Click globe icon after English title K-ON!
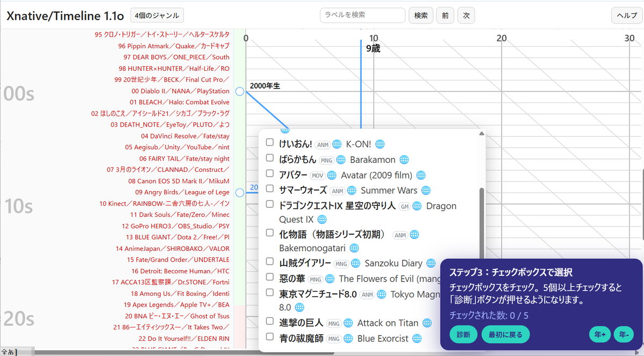Viewport: 644px width, 356px height. coord(380,144)
